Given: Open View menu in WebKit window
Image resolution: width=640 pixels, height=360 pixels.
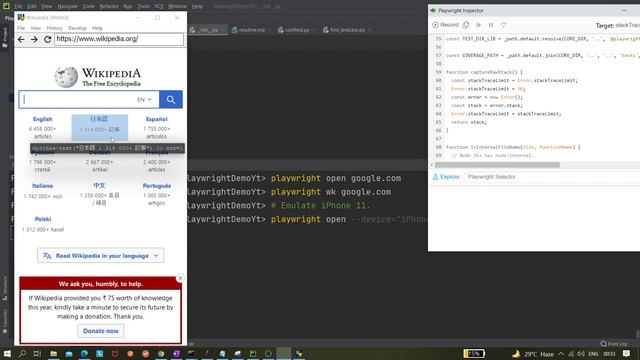Looking at the screenshot, I should click(36, 28).
